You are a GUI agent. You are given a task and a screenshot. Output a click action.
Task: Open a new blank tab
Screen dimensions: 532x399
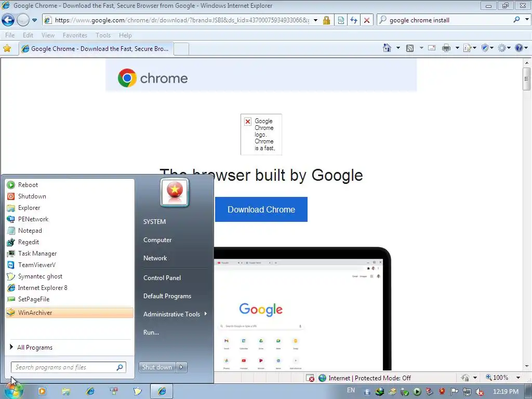(181, 49)
